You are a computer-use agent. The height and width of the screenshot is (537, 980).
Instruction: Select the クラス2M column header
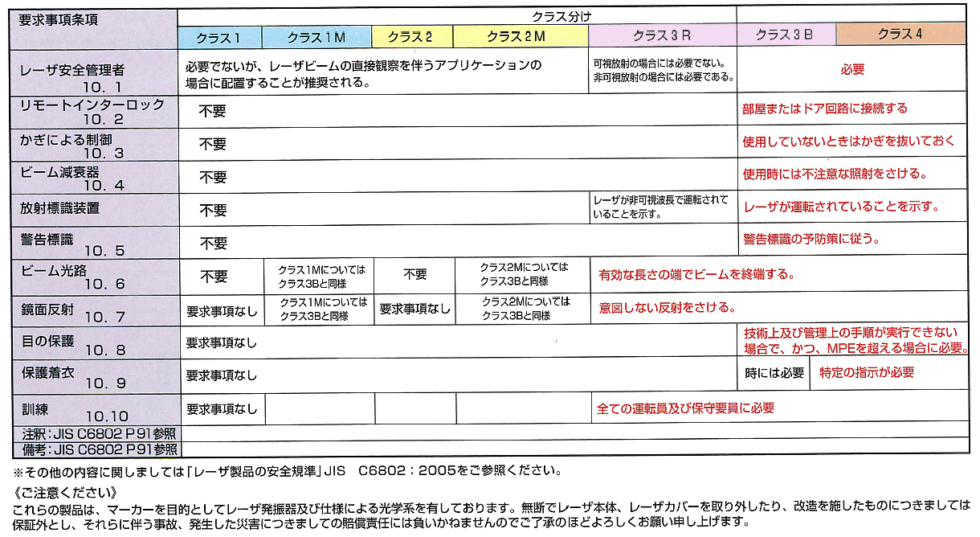coord(520,36)
